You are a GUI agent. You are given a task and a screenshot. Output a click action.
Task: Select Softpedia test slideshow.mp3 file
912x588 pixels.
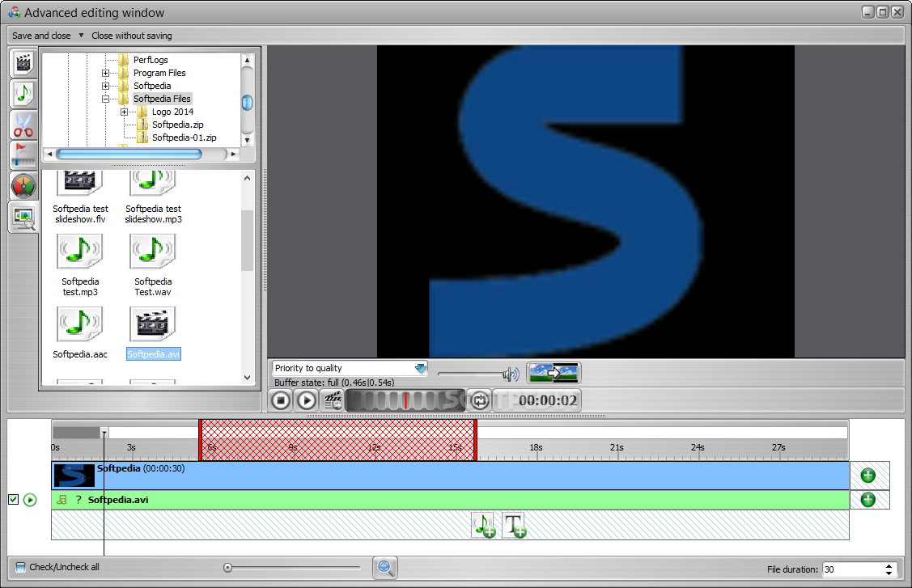(153, 198)
